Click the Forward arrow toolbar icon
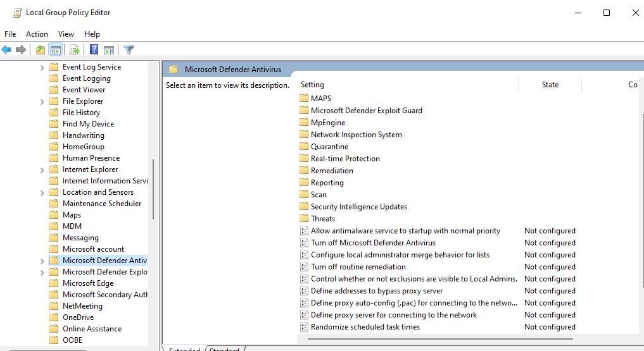This screenshot has height=351, width=644. [x=20, y=50]
